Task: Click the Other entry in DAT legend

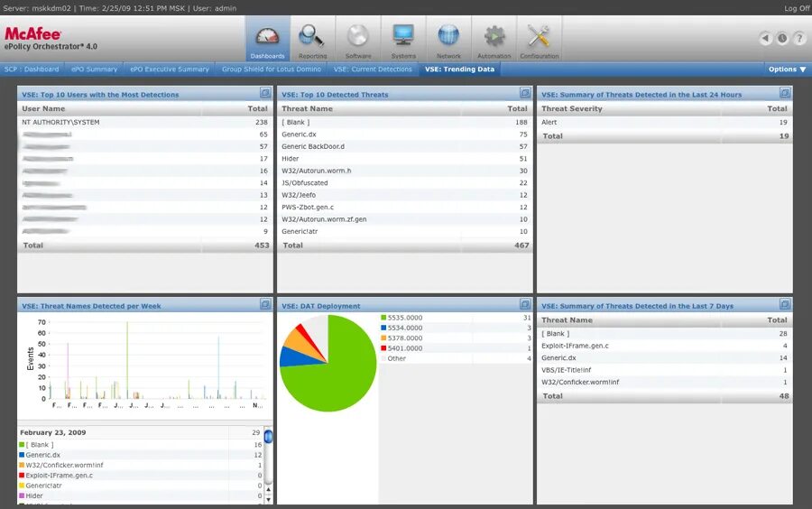Action: (x=397, y=358)
